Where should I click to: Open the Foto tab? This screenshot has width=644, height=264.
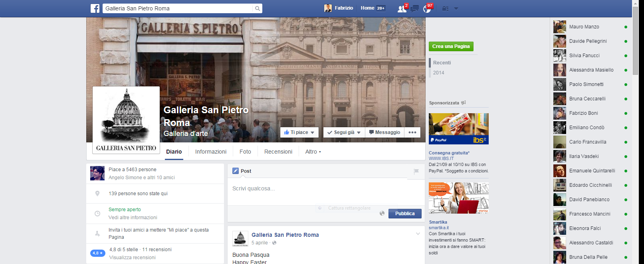[245, 152]
